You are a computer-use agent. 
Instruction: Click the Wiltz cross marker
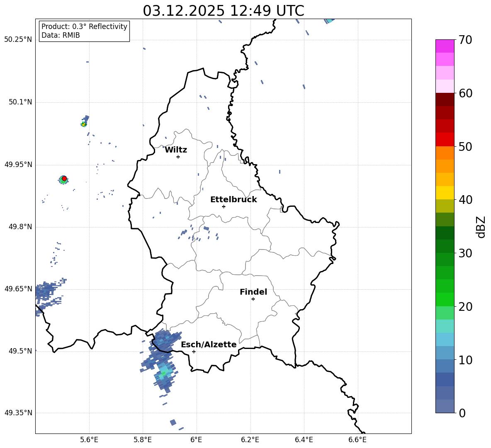click(x=178, y=157)
